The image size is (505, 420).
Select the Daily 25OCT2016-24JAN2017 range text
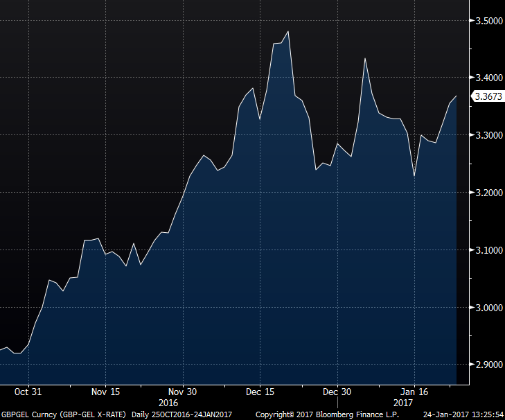[x=181, y=414]
